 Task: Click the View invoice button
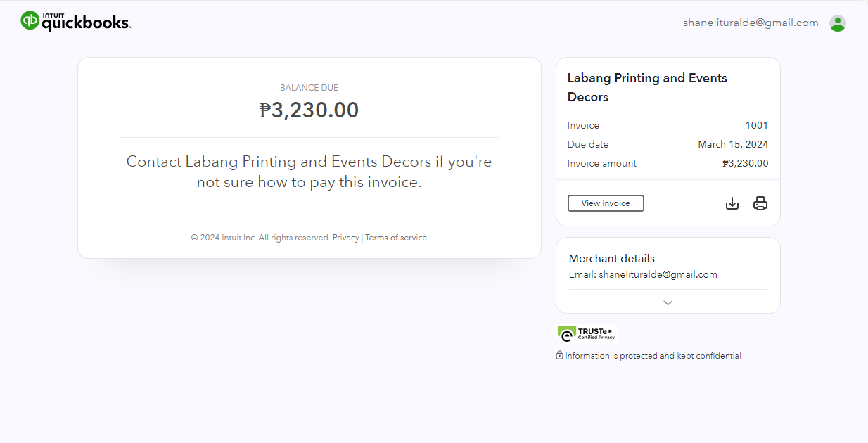coord(606,203)
